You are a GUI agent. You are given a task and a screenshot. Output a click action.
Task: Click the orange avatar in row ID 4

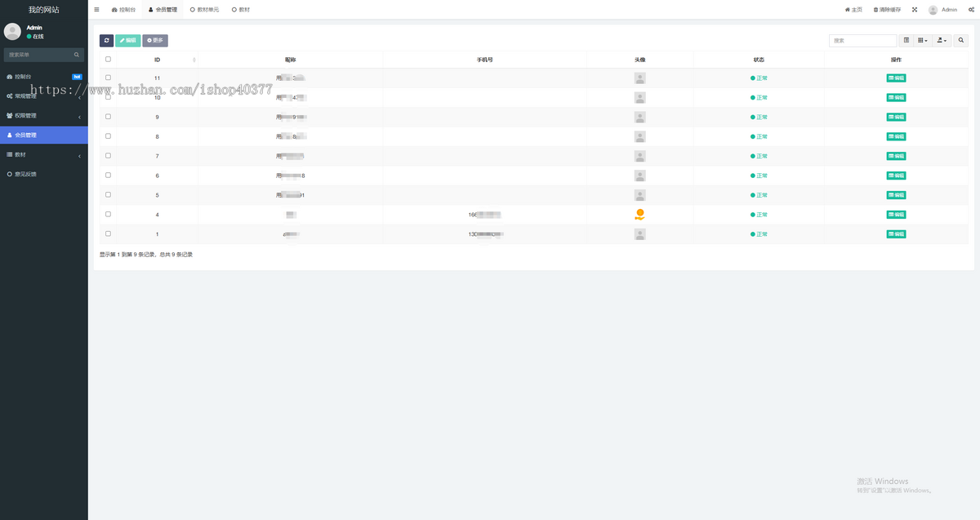pyautogui.click(x=640, y=215)
